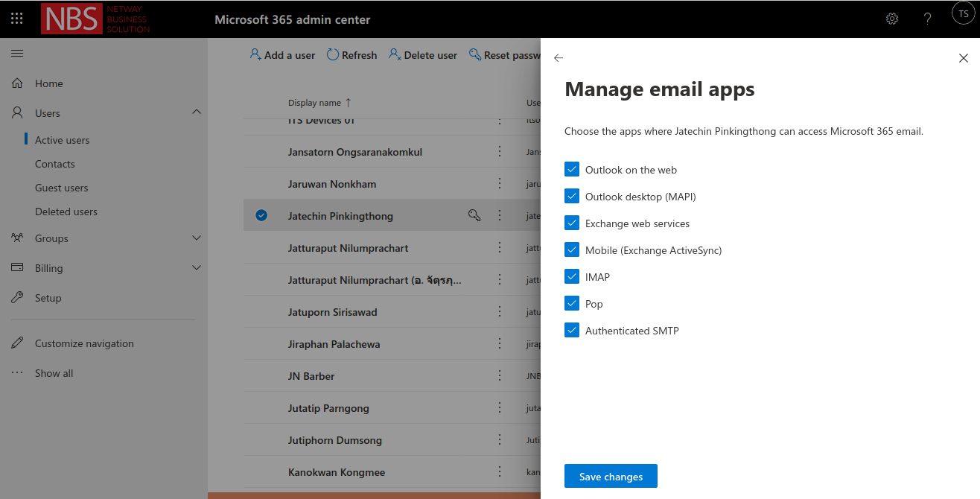Open Active users in the sidebar

coord(62,140)
